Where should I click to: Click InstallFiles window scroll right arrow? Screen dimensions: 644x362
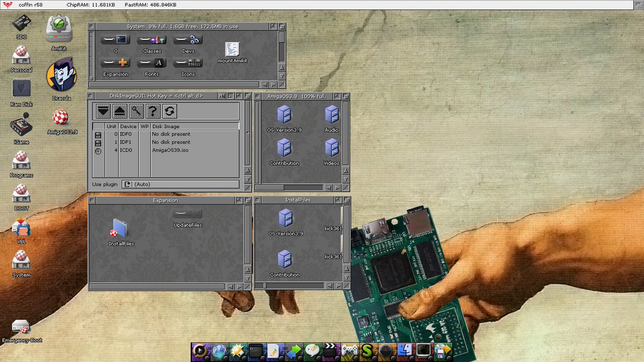tap(338, 286)
